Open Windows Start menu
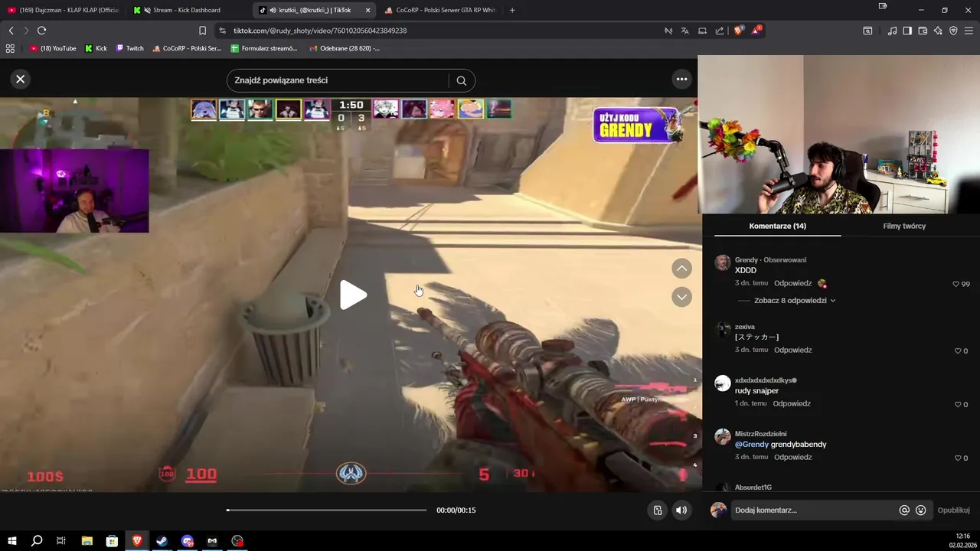The image size is (980, 551). click(x=11, y=541)
